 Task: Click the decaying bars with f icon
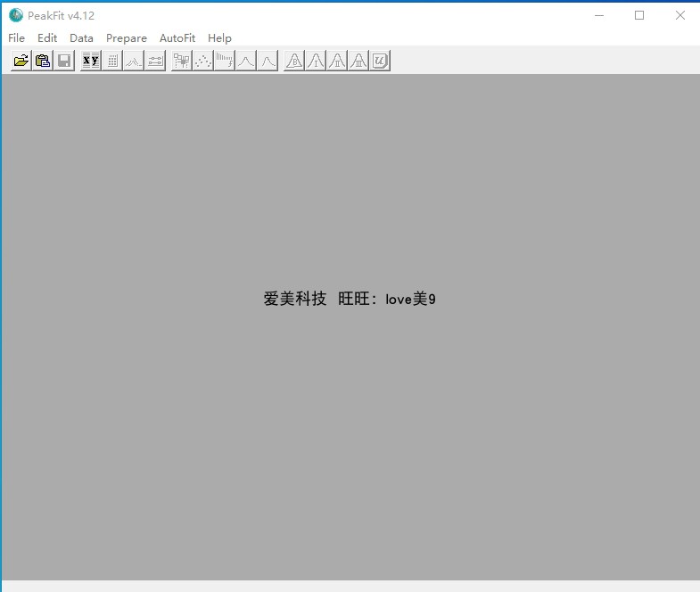coord(225,61)
